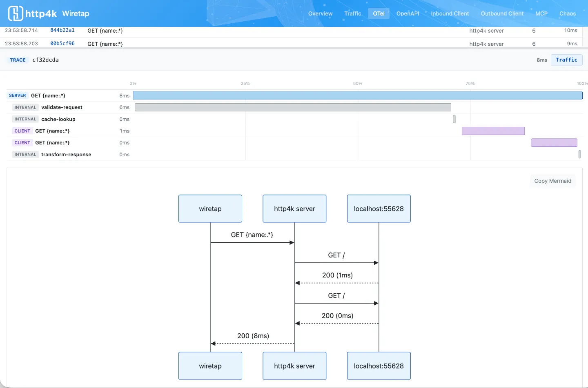The height and width of the screenshot is (388, 588).
Task: Click GET {name:.*} in the 844b22a1 row
Action: 105,31
